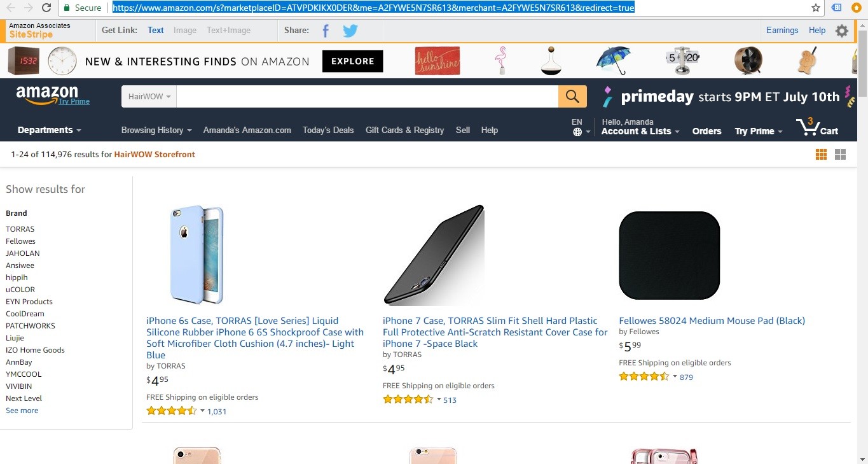Go to Today's Deals
868x464 pixels.
point(328,130)
